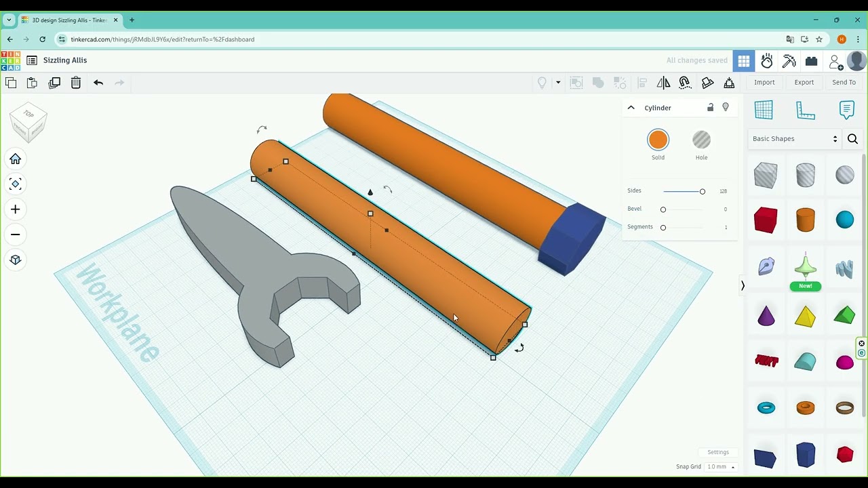868x488 pixels.
Task: Collapse the shapes panel with side arrow
Action: (x=743, y=286)
